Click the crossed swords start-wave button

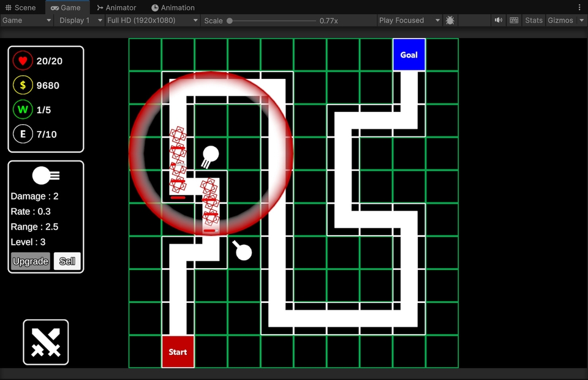(x=46, y=342)
